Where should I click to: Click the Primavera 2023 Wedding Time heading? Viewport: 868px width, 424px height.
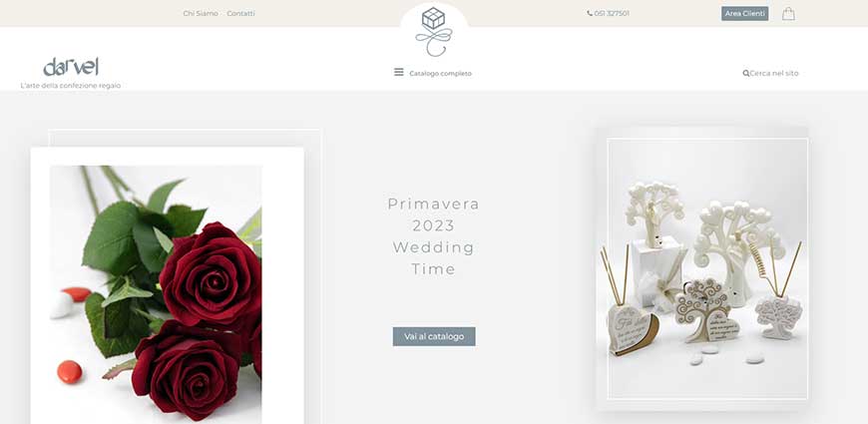click(433, 236)
